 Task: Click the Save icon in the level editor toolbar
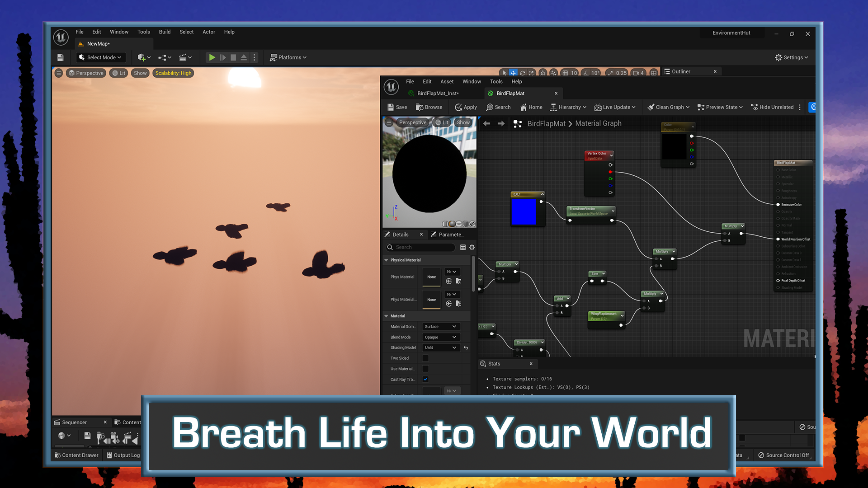pyautogui.click(x=61, y=57)
